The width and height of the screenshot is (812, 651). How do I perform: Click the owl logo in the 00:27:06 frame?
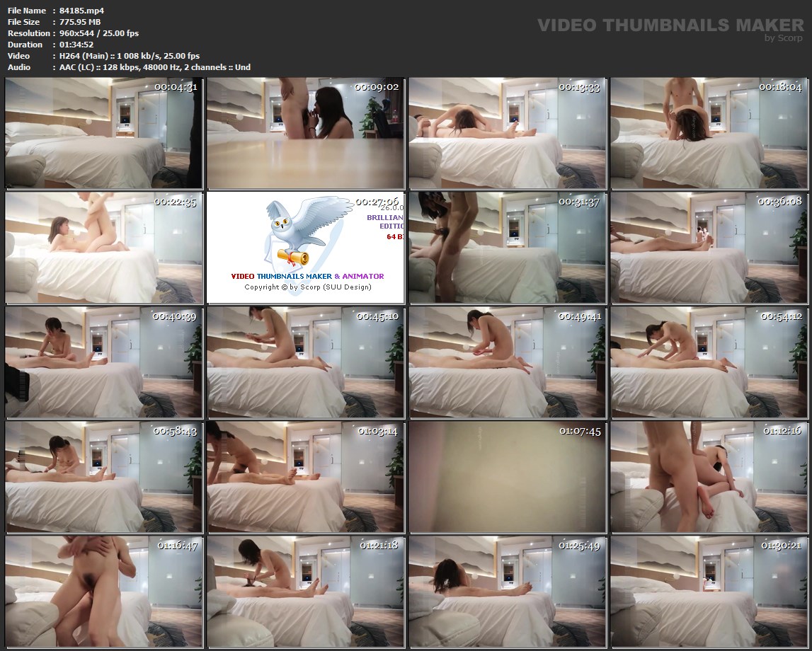309,230
